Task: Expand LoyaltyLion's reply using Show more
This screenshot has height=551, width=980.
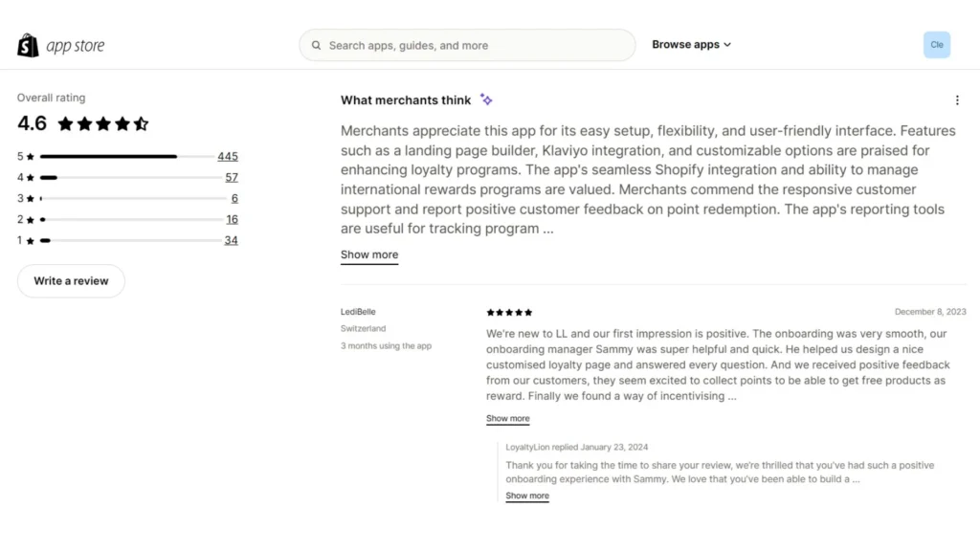Action: pos(526,496)
